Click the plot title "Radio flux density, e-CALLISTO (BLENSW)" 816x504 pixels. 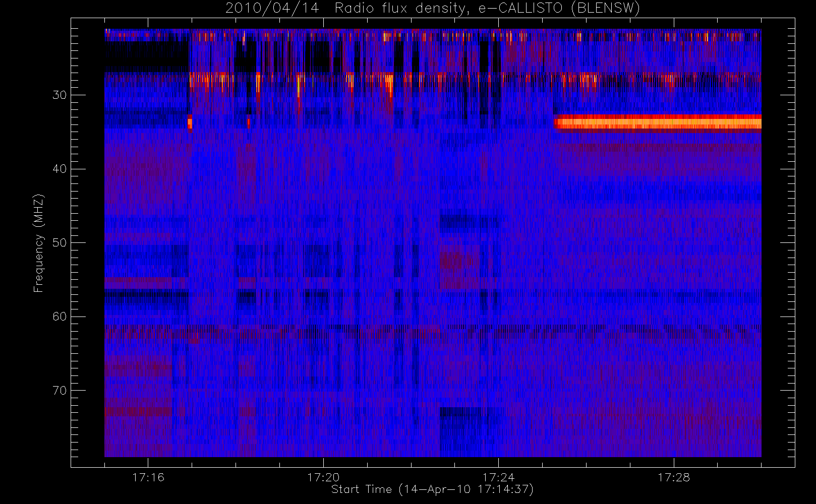(487, 9)
